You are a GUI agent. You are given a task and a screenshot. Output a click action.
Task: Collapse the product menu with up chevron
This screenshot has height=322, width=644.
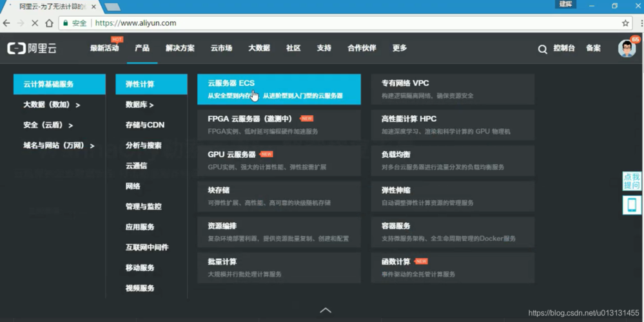[x=326, y=310]
